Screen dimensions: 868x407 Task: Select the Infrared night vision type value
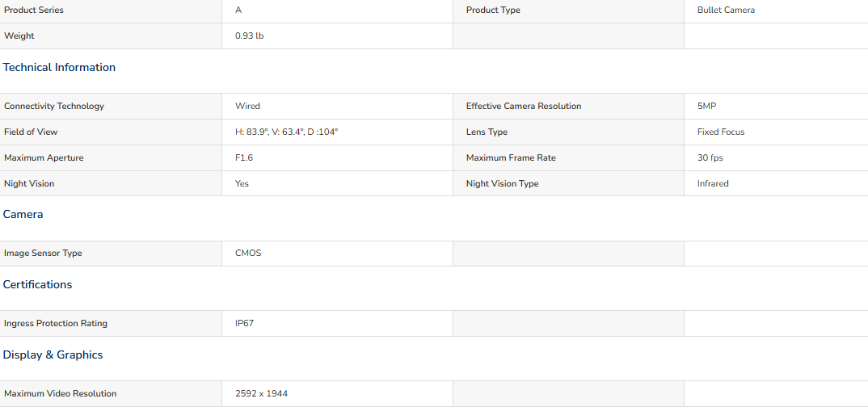click(x=713, y=183)
